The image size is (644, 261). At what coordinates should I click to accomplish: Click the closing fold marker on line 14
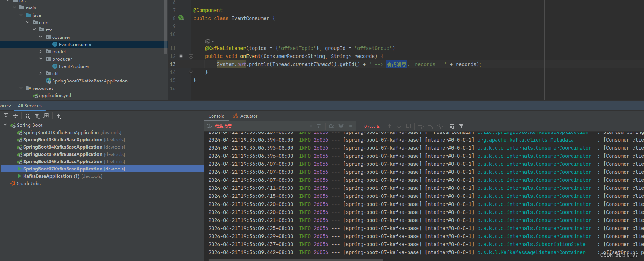pyautogui.click(x=191, y=72)
